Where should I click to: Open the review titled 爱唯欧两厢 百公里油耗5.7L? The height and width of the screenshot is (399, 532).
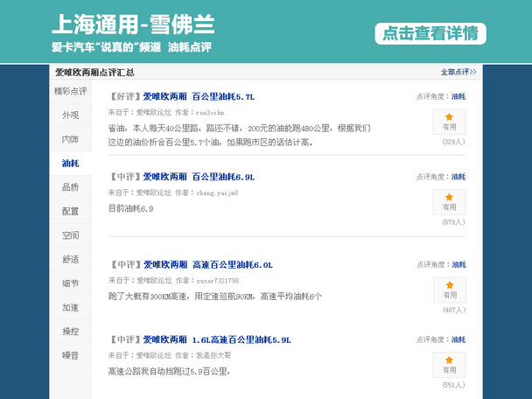[x=199, y=96]
